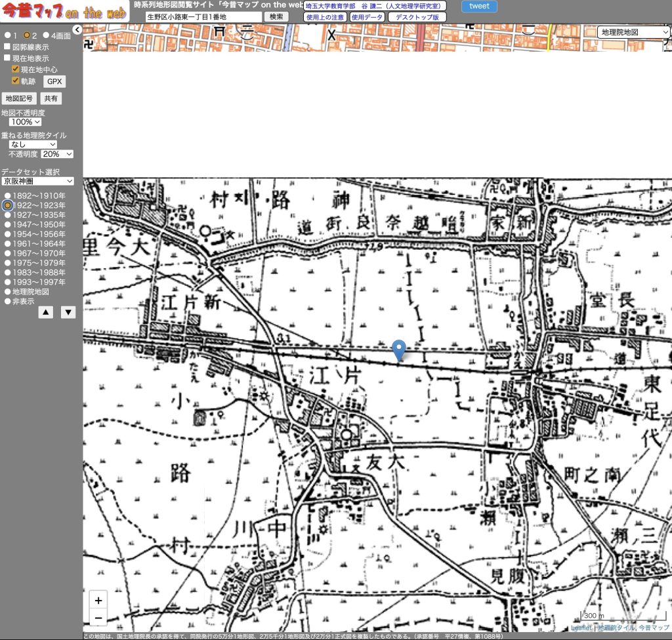Click the GPX button
The height and width of the screenshot is (640, 672).
(54, 81)
